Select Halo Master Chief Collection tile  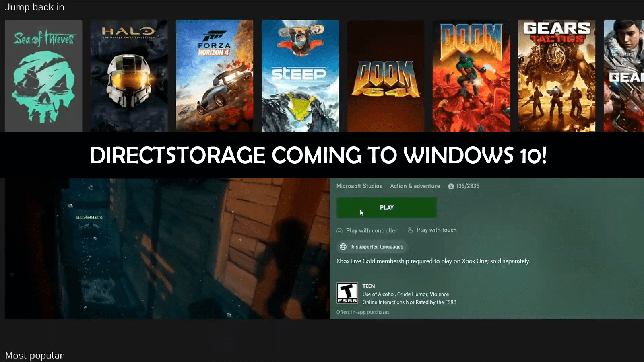point(129,76)
